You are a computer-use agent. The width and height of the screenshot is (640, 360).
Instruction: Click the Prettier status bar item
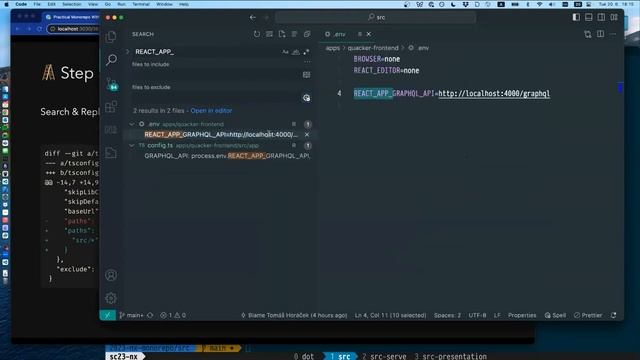point(588,315)
